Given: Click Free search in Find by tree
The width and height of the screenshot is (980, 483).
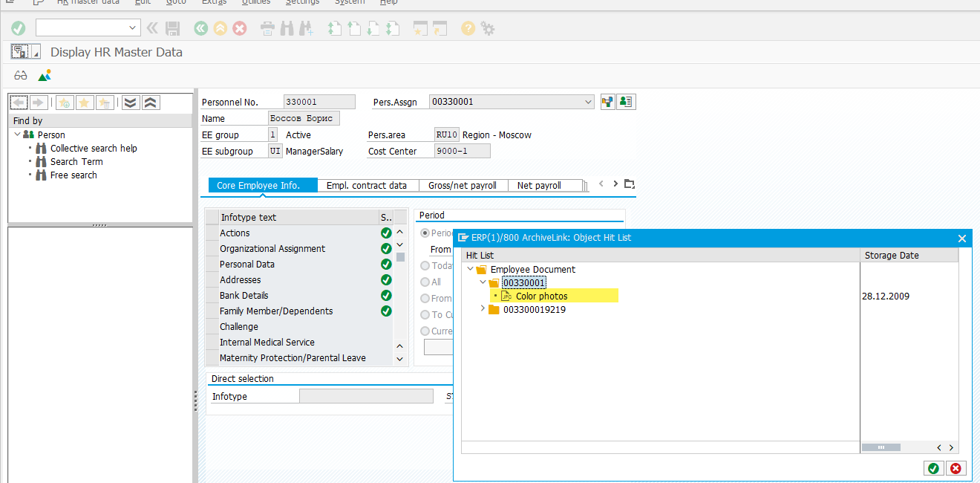Looking at the screenshot, I should [x=73, y=175].
